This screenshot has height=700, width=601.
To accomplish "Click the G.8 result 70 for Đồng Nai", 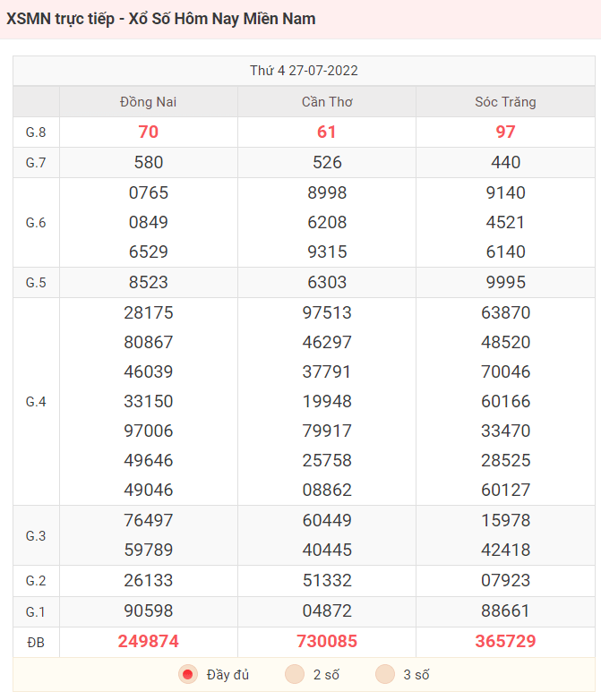I will click(149, 132).
